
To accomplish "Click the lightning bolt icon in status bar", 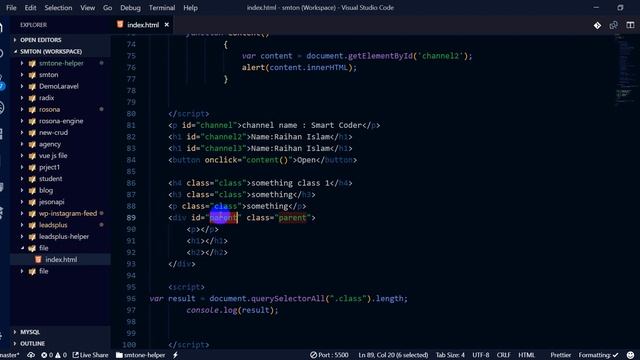I will coord(176,355).
